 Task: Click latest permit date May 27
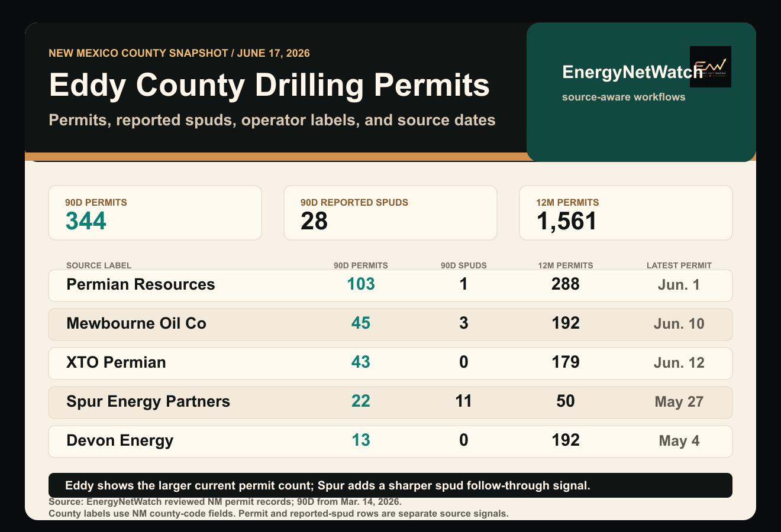pyautogui.click(x=679, y=402)
